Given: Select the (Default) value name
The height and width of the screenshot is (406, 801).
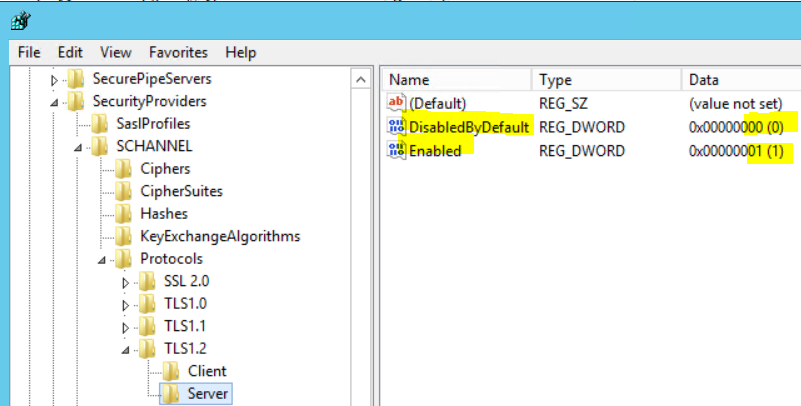Looking at the screenshot, I should point(437,104).
